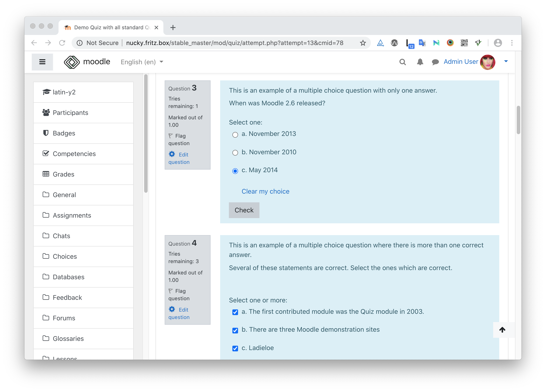Reload the page with refresh icon

point(62,43)
